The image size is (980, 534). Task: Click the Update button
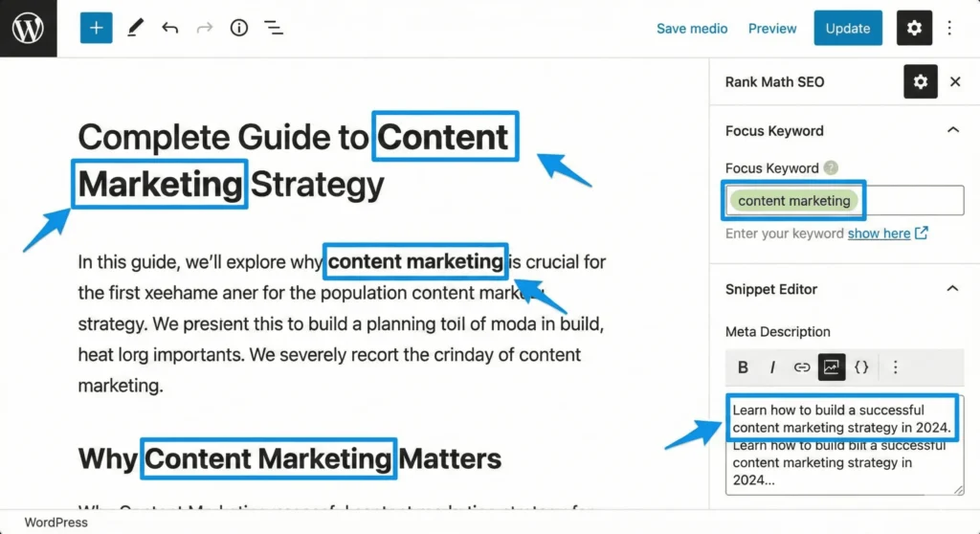coord(847,28)
